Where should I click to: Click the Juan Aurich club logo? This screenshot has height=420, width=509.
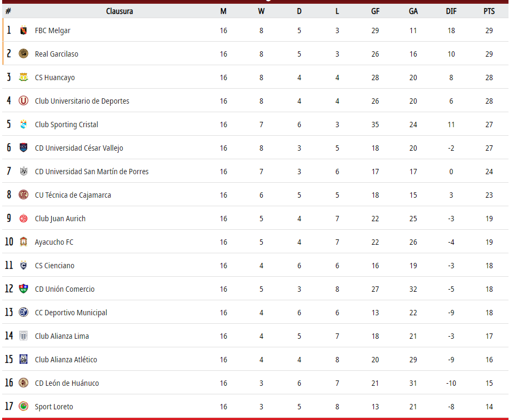coord(24,219)
